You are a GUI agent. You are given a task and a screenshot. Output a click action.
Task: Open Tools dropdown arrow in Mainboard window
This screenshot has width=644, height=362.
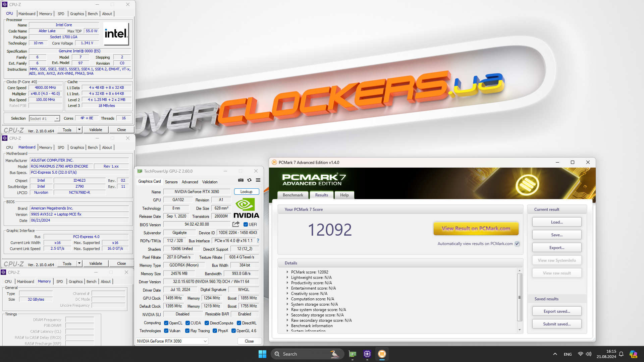(x=79, y=263)
